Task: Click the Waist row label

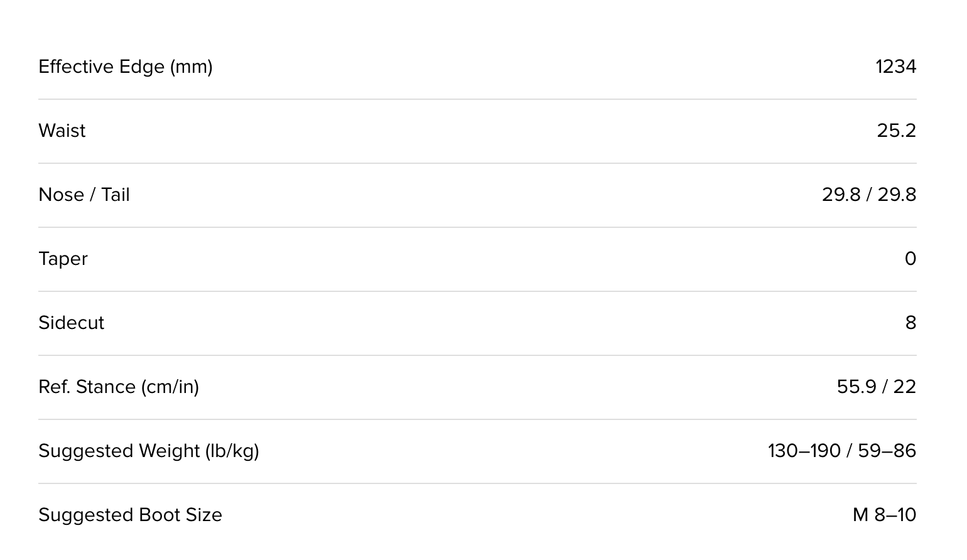Action: point(62,131)
